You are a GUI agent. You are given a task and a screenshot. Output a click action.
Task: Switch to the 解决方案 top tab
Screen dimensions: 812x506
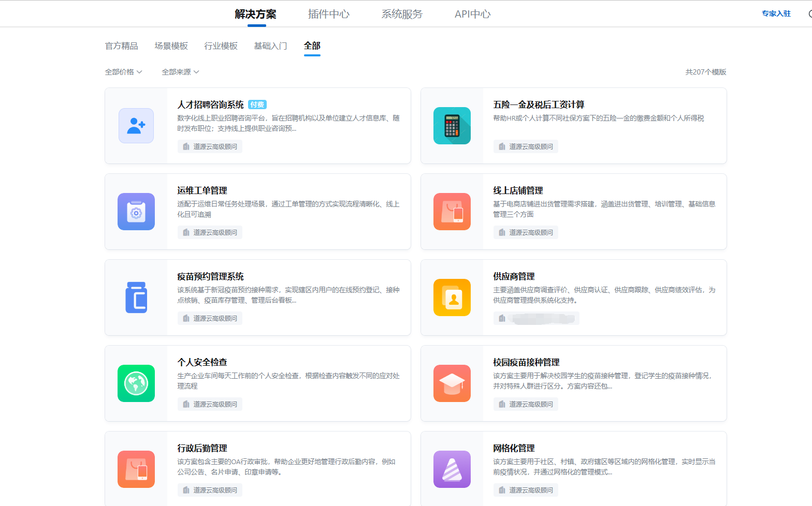coord(255,14)
